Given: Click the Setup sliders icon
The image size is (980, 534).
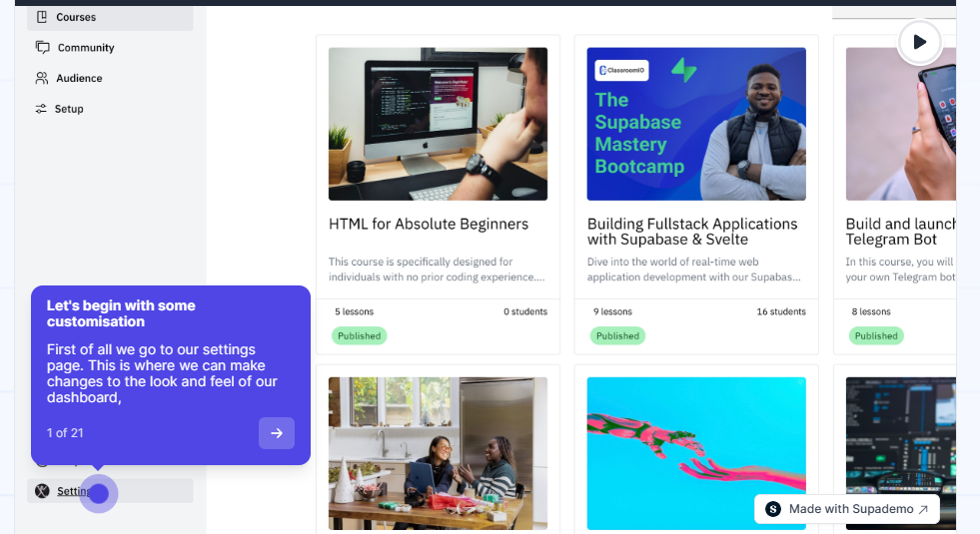Looking at the screenshot, I should [x=41, y=109].
